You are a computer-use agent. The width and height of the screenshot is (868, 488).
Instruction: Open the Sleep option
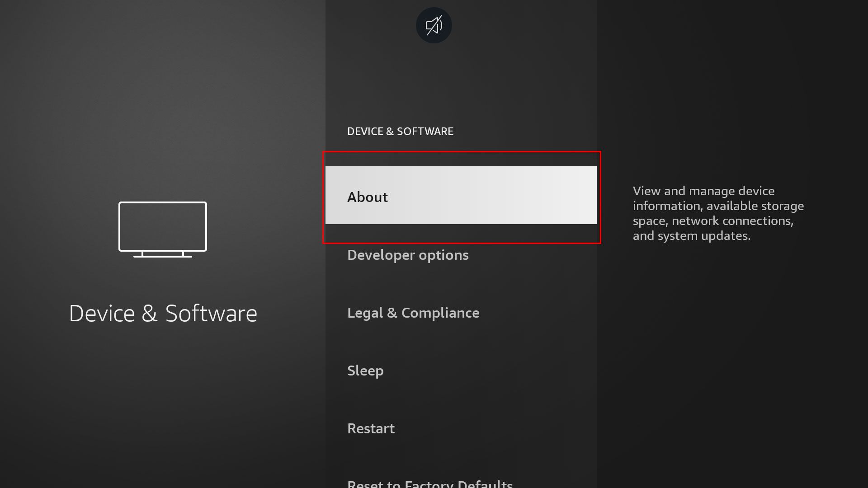tap(365, 371)
